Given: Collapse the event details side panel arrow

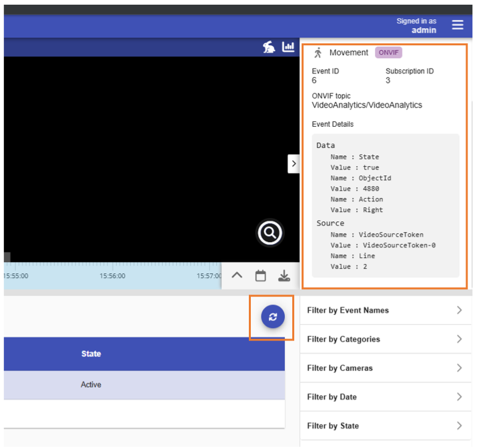Looking at the screenshot, I should coord(294,163).
